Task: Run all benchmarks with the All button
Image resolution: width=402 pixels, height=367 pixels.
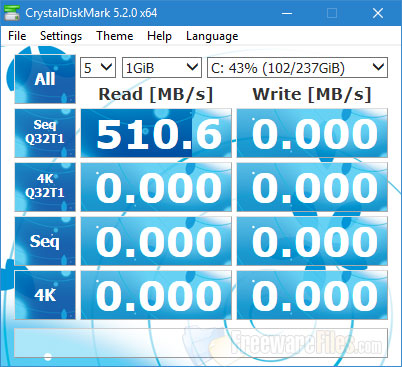Action: (x=45, y=79)
